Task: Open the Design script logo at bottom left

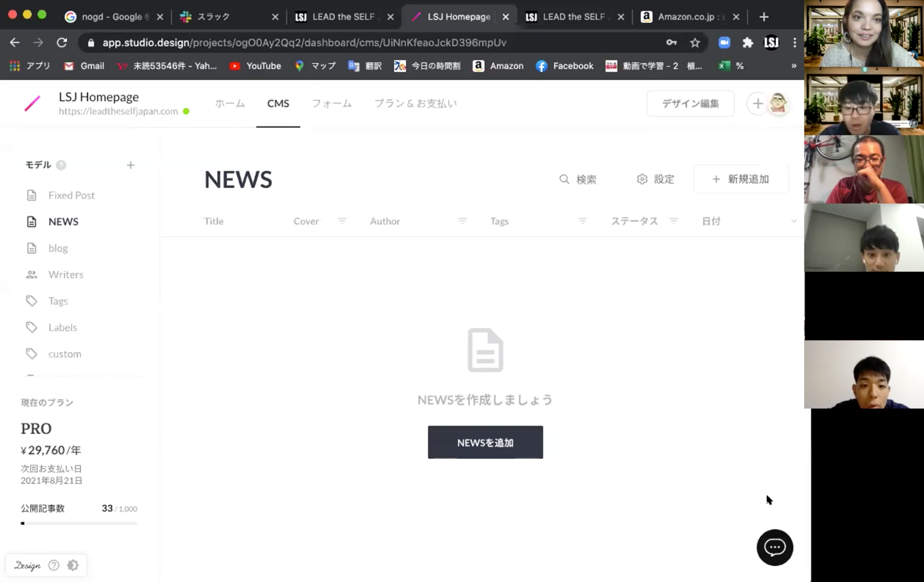Action: coord(27,565)
